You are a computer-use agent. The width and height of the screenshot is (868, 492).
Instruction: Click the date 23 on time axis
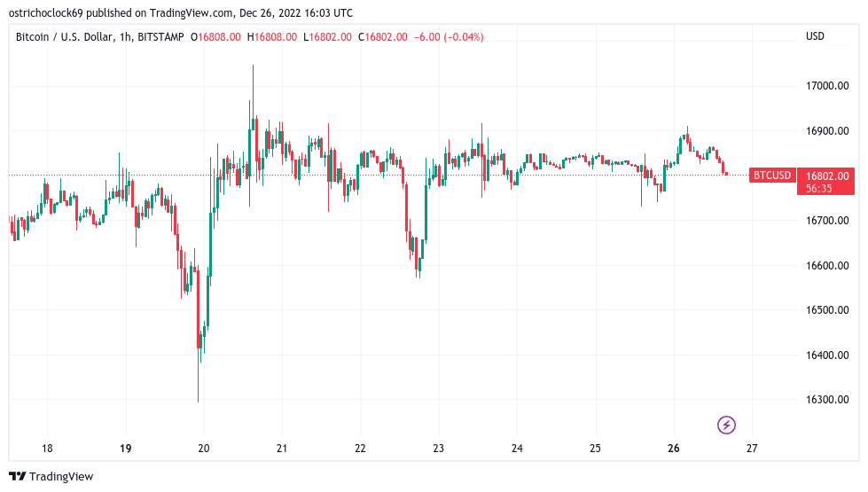pyautogui.click(x=438, y=449)
